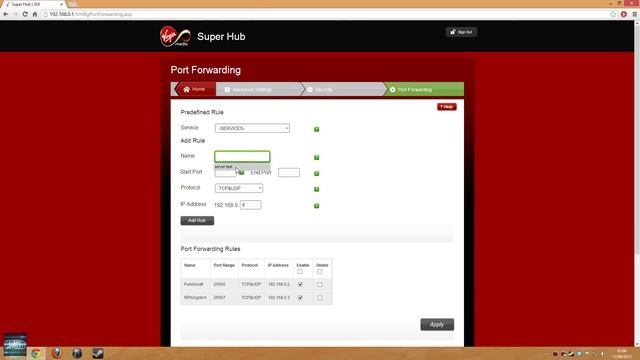
Task: Select the Super Hub browser tab
Action: [x=33, y=4]
